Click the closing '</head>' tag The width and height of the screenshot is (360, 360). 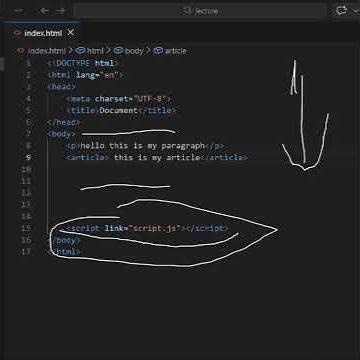tap(64, 123)
